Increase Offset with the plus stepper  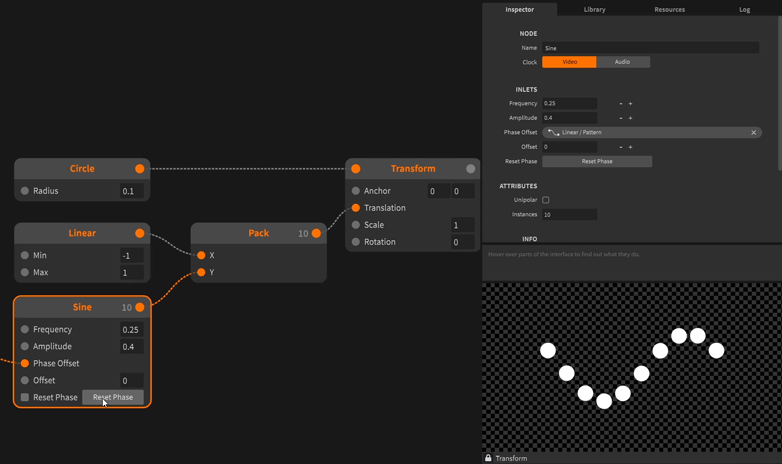pos(630,147)
